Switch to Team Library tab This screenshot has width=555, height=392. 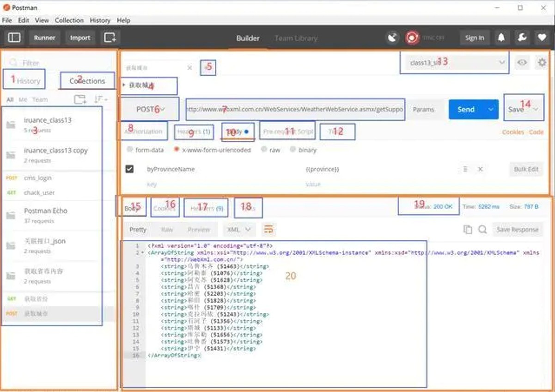point(296,38)
